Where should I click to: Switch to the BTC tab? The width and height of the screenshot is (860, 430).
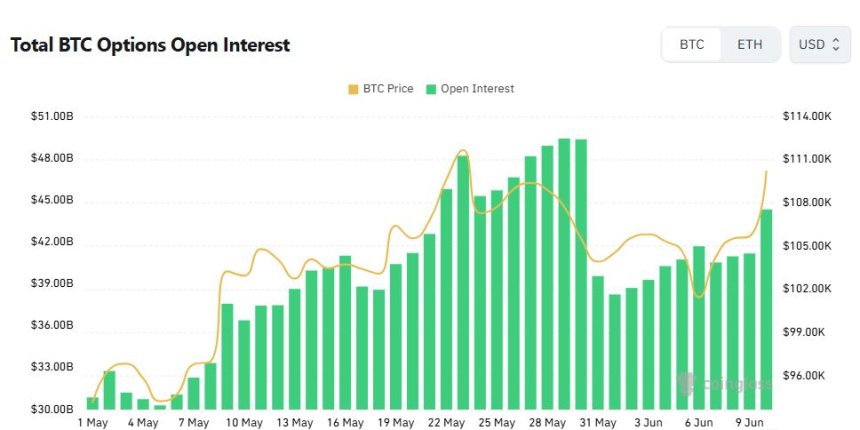(x=692, y=44)
